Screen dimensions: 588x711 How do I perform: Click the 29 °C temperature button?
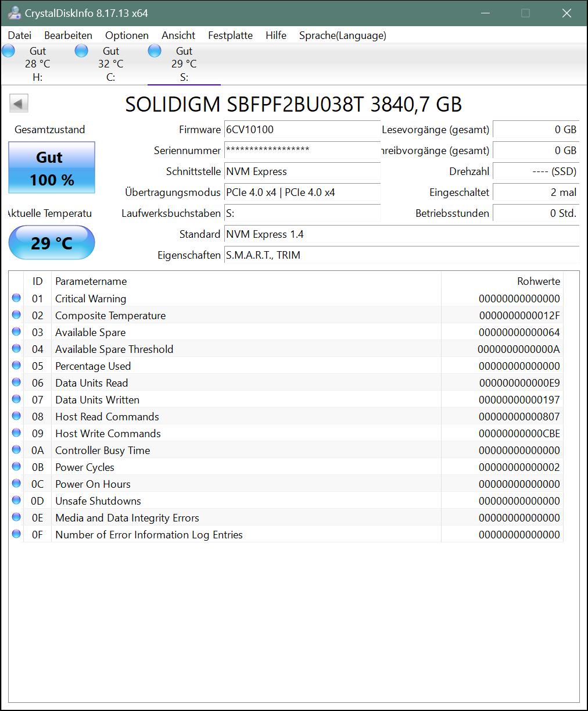(x=52, y=242)
